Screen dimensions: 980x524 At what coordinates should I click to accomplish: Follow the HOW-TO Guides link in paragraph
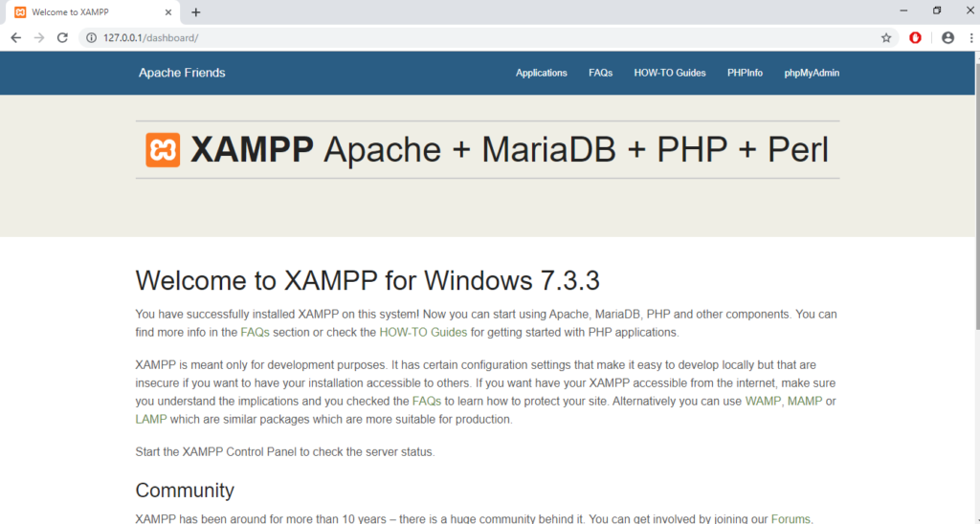coord(423,332)
